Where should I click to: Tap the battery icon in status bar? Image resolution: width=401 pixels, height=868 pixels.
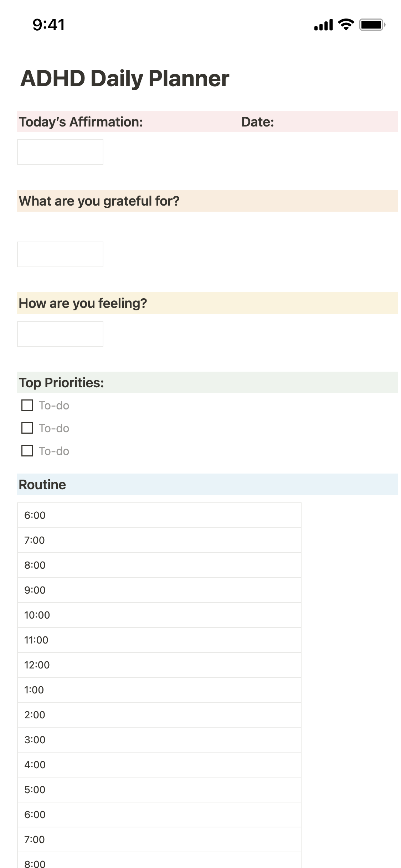coord(372,25)
